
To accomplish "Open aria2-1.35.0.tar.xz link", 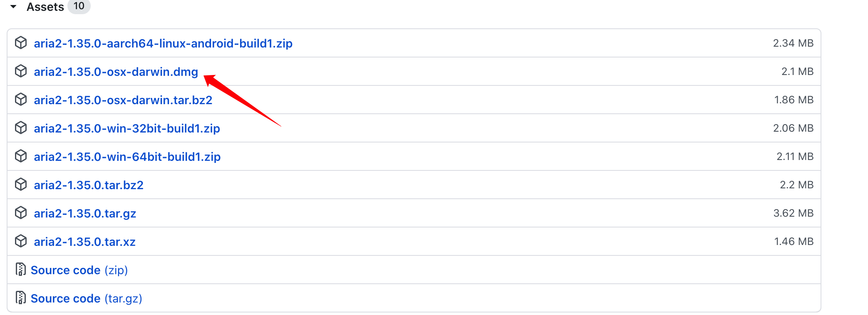I will pos(84,242).
